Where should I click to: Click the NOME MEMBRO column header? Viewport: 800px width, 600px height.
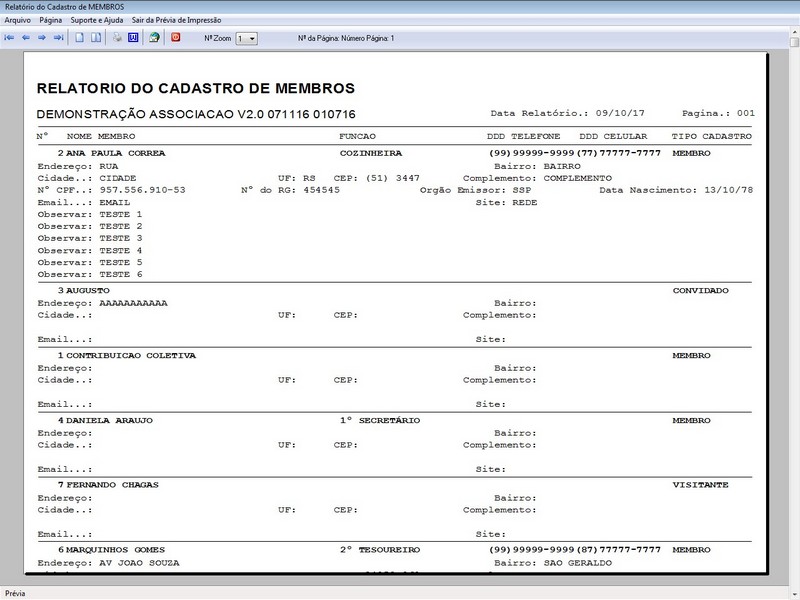[101, 136]
